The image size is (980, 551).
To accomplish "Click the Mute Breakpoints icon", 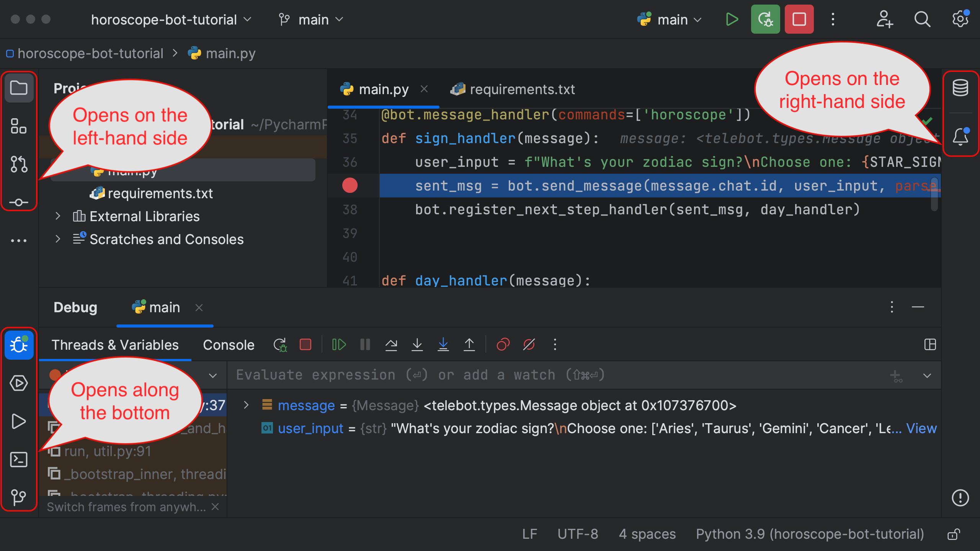I will (529, 344).
